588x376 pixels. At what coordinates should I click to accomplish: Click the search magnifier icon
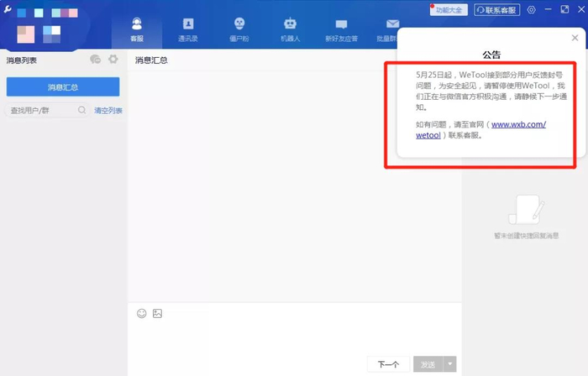tap(81, 110)
